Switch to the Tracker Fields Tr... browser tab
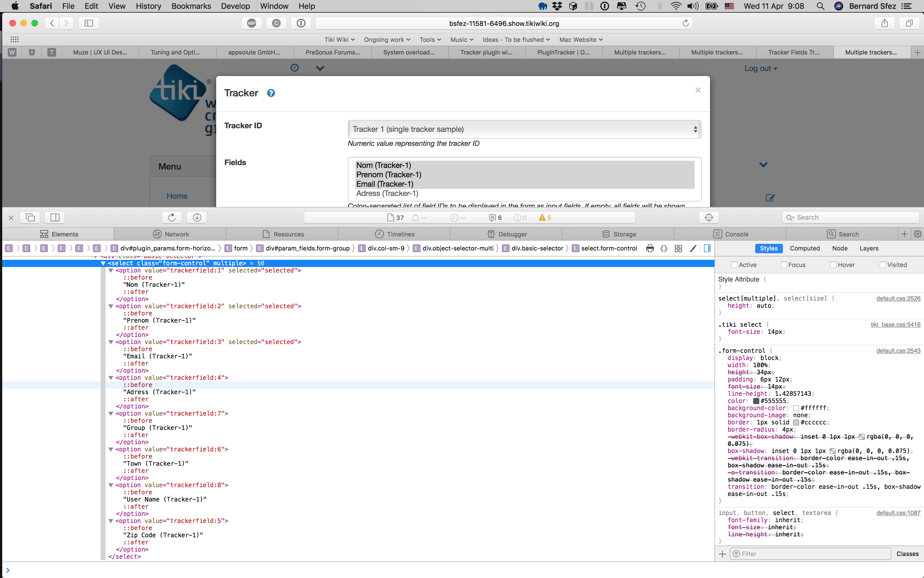This screenshot has height=578, width=924. pyautogui.click(x=794, y=52)
